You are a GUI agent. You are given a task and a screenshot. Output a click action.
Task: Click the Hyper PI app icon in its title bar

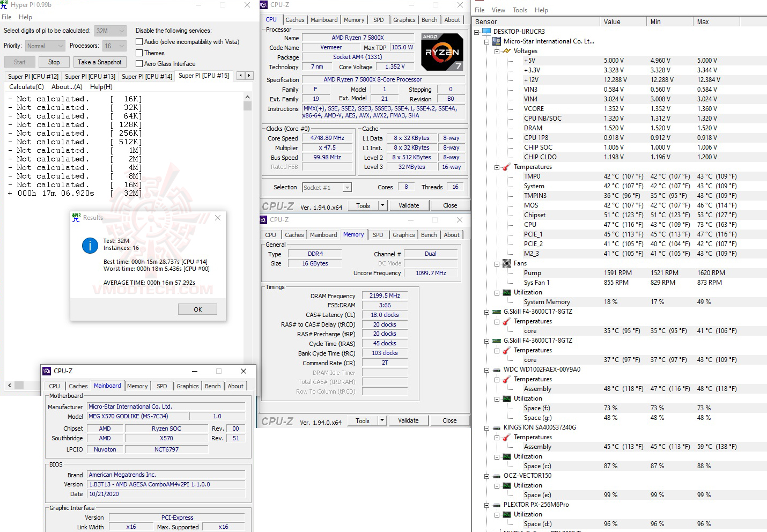point(4,4)
